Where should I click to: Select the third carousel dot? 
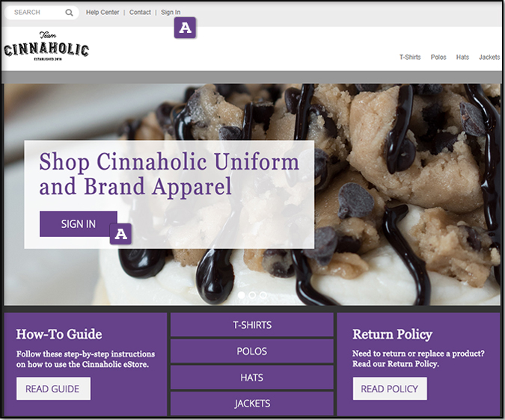pos(263,295)
